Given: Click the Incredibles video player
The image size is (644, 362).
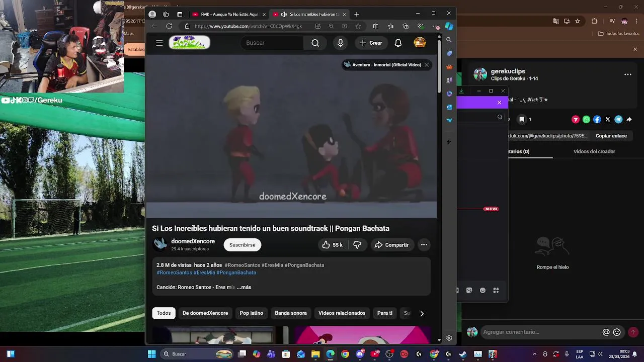Looking at the screenshot, I should coord(291,136).
